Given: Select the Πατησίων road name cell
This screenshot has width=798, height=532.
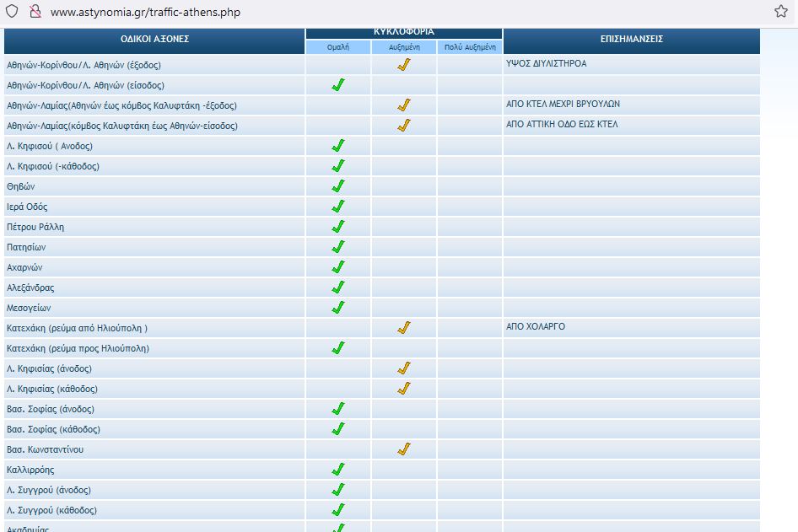Looking at the screenshot, I should 26,248.
